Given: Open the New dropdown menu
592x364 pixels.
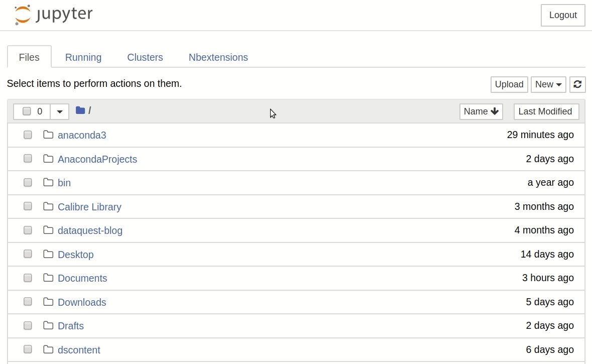Looking at the screenshot, I should [548, 84].
